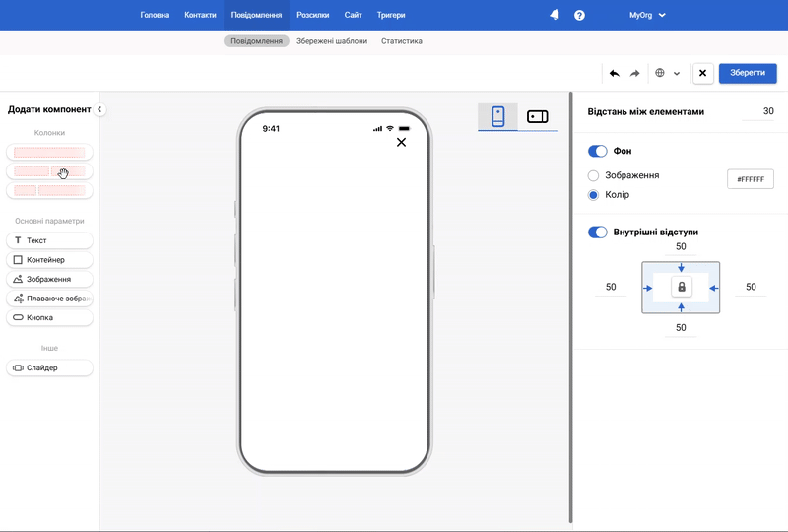Open the MyOrg account dropdown

coord(647,15)
